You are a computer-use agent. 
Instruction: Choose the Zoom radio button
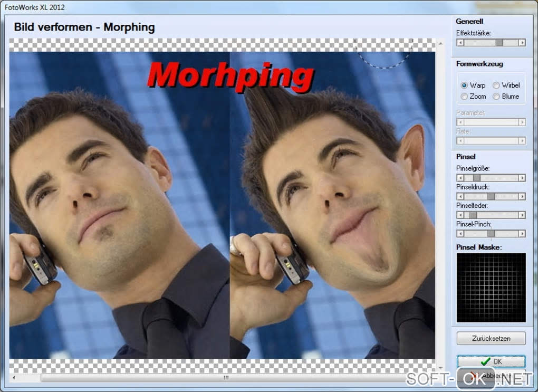[464, 97]
